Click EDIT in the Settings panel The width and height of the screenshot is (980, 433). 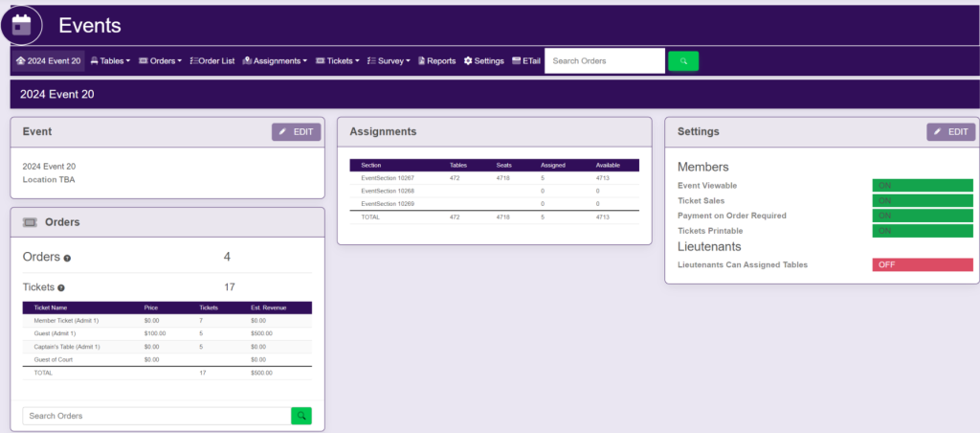coord(952,132)
